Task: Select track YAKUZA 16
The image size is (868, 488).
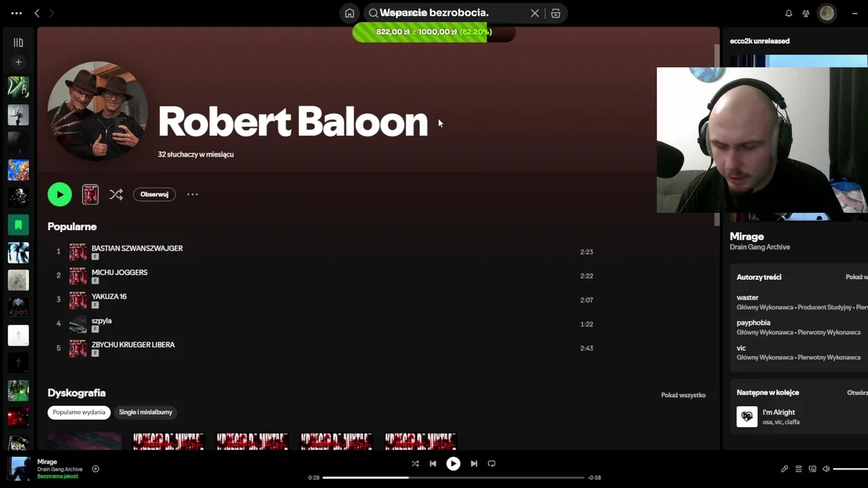Action: [109, 296]
